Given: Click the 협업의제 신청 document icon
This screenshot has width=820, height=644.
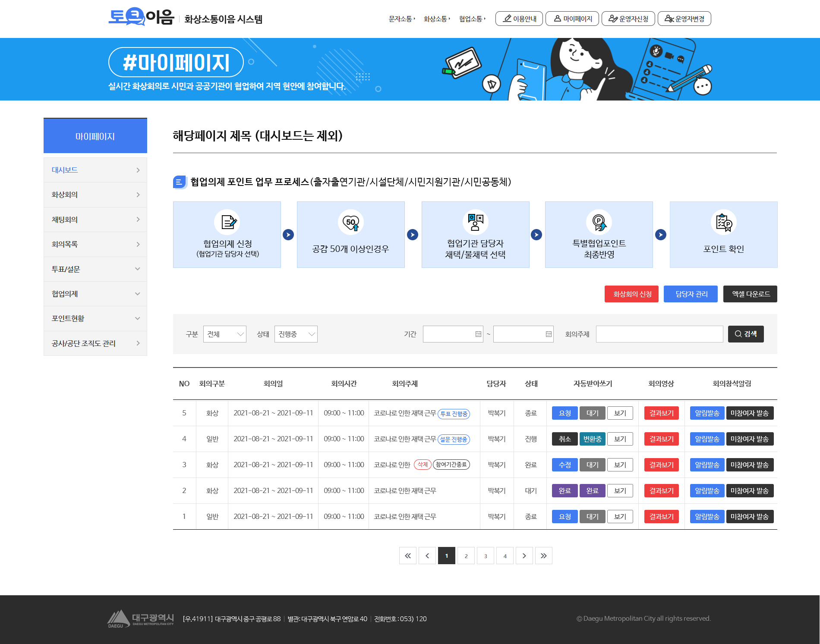Looking at the screenshot, I should [x=227, y=222].
